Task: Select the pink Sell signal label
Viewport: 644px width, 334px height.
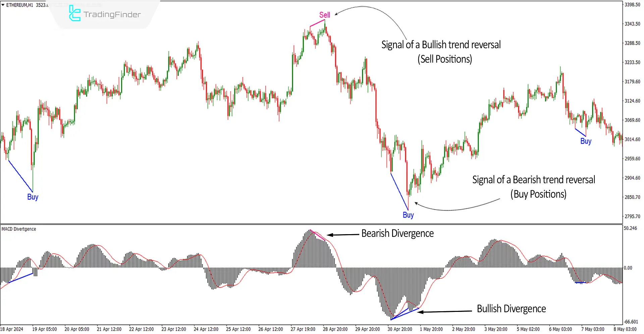Action: 324,15
